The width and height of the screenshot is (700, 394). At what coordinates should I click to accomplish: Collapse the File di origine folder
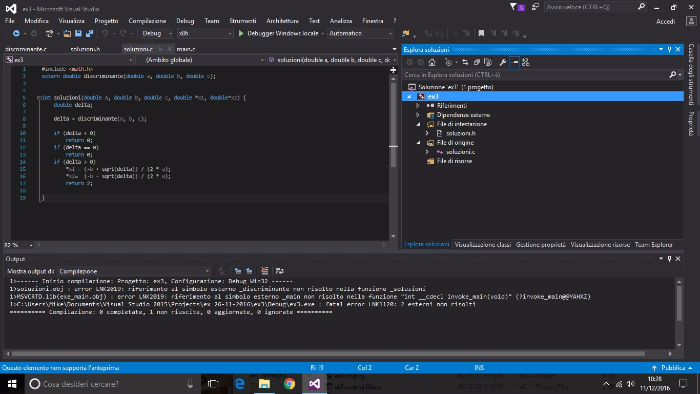coord(418,143)
